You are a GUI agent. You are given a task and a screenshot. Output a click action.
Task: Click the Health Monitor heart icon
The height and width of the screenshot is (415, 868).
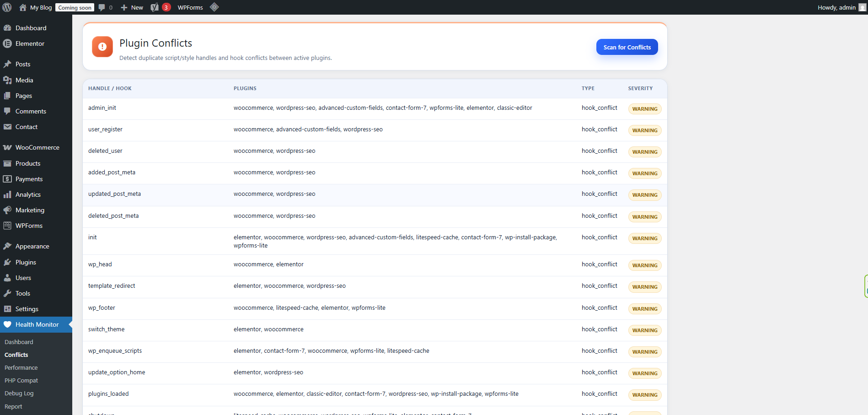[x=8, y=324]
